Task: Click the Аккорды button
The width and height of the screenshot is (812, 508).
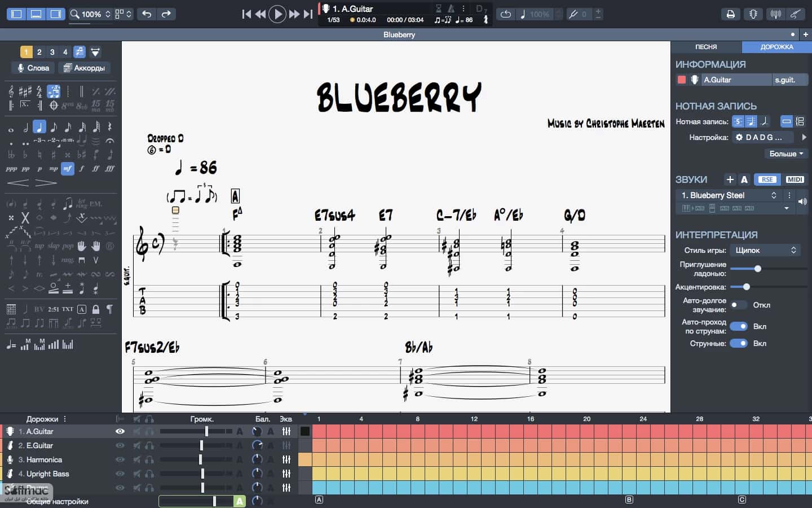Action: click(x=84, y=68)
